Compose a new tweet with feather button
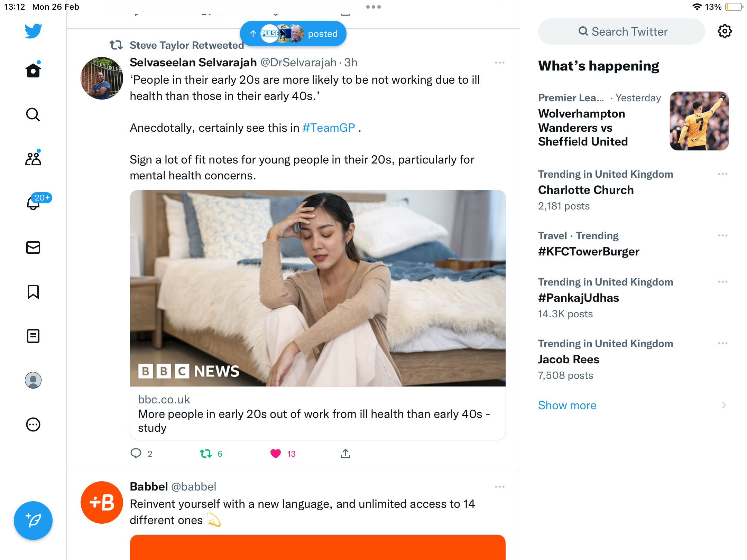Image resolution: width=747 pixels, height=560 pixels. tap(33, 521)
